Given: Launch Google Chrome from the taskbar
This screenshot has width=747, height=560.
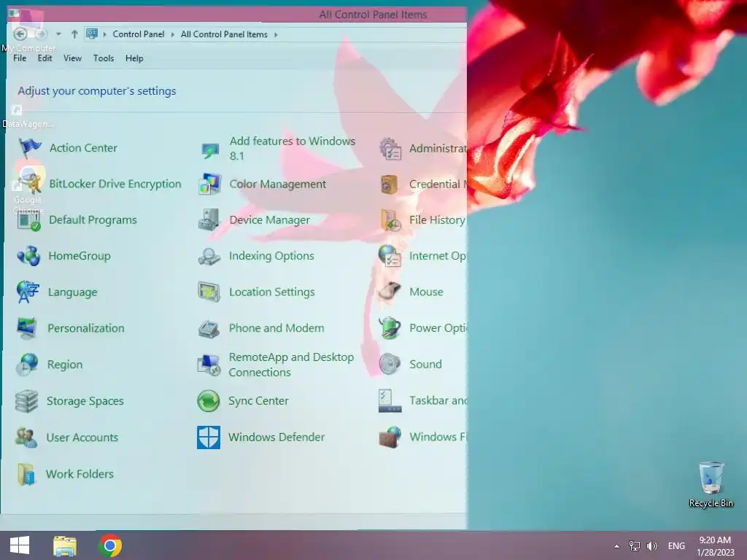Looking at the screenshot, I should pyautogui.click(x=110, y=545).
